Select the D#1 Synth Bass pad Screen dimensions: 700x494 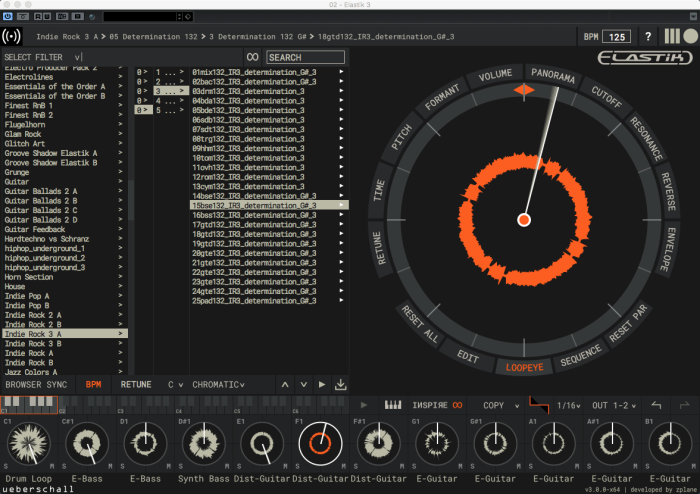coord(204,444)
